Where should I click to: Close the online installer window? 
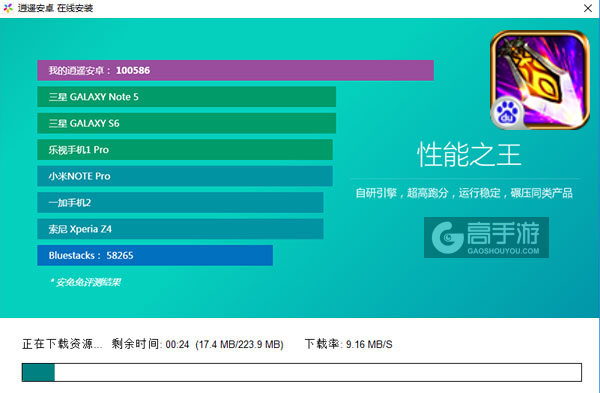[x=588, y=8]
